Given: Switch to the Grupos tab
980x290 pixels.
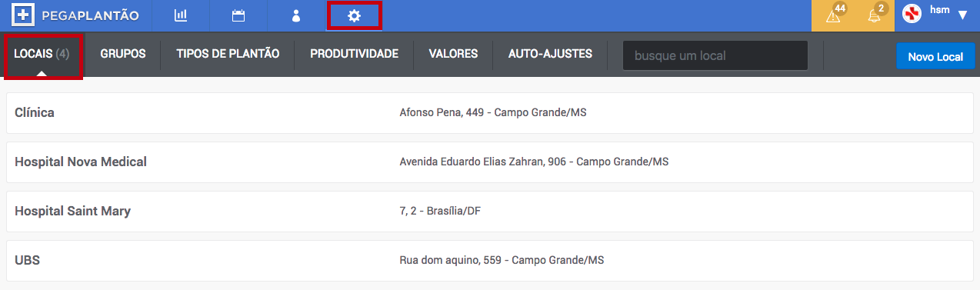Looking at the screenshot, I should 123,55.
